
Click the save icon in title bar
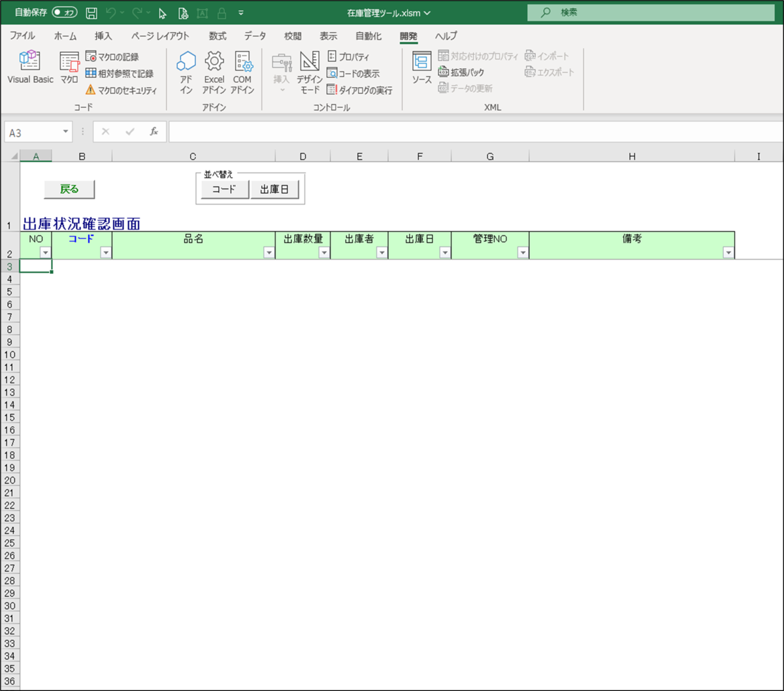tap(91, 13)
